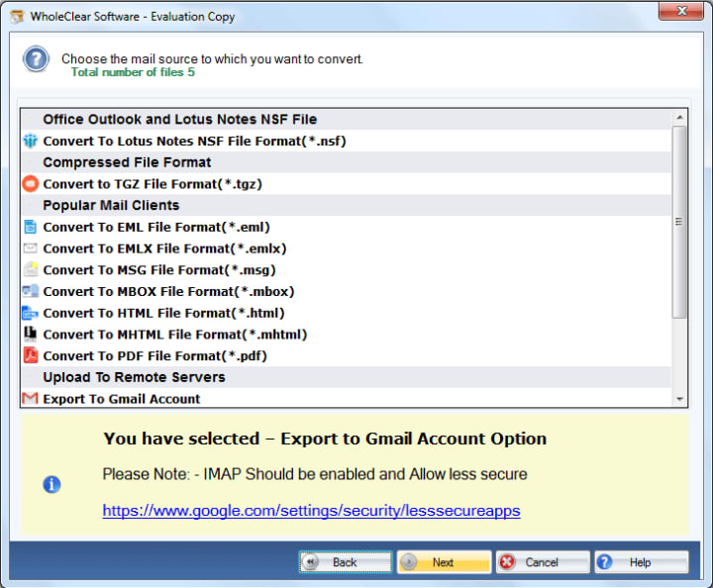This screenshot has width=713, height=588.
Task: Click the Lotus Notes NSF format icon
Action: click(30, 141)
